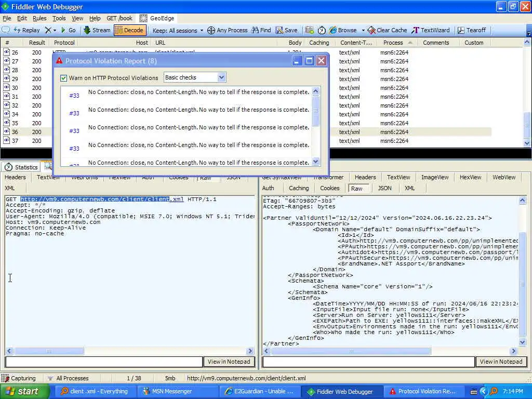The image size is (532, 399).
Task: Open the Statistics tab
Action: pyautogui.click(x=21, y=167)
